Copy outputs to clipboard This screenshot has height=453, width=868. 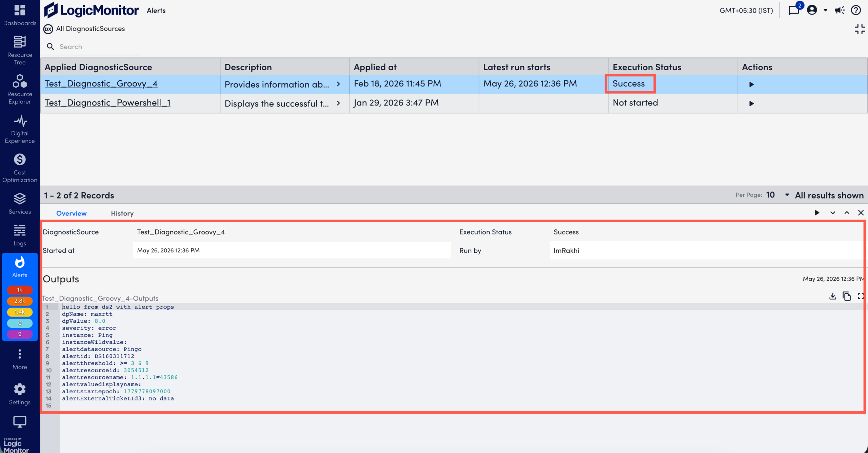pos(847,296)
